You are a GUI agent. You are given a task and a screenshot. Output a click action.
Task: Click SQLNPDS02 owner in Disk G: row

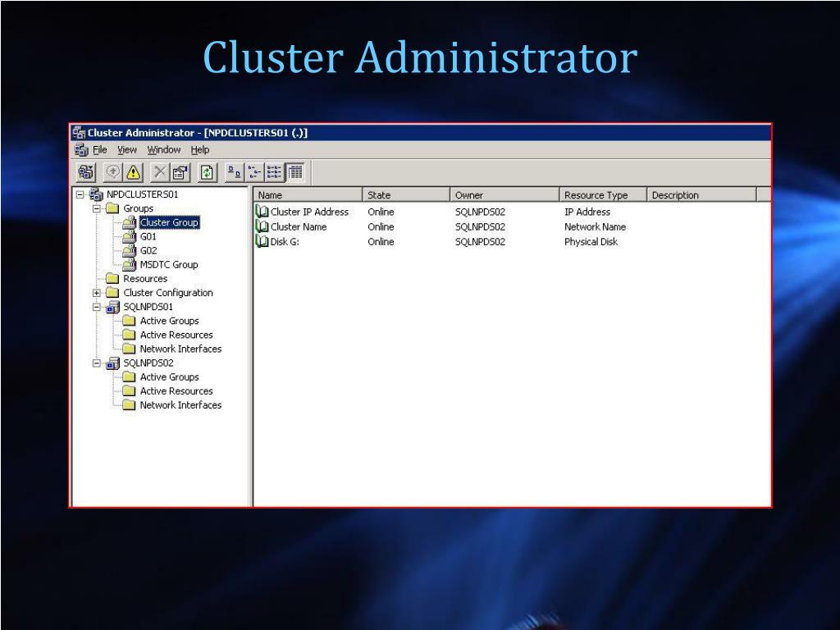(x=480, y=242)
